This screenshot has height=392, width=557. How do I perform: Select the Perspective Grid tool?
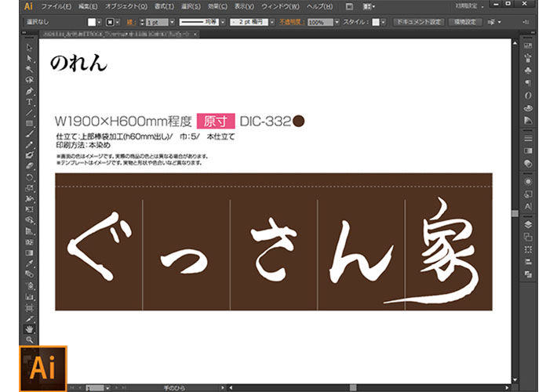pyautogui.click(x=29, y=231)
